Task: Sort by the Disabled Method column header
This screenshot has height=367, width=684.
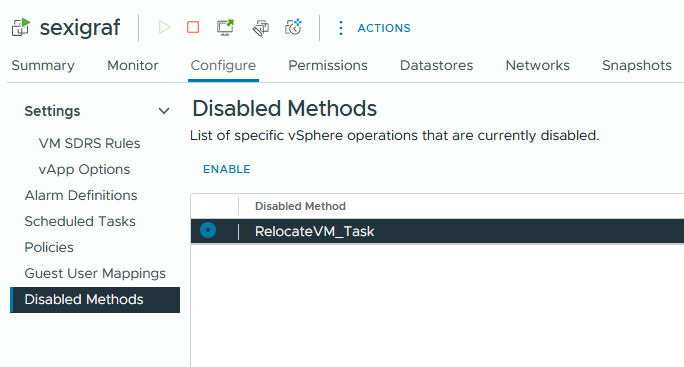Action: [x=300, y=206]
